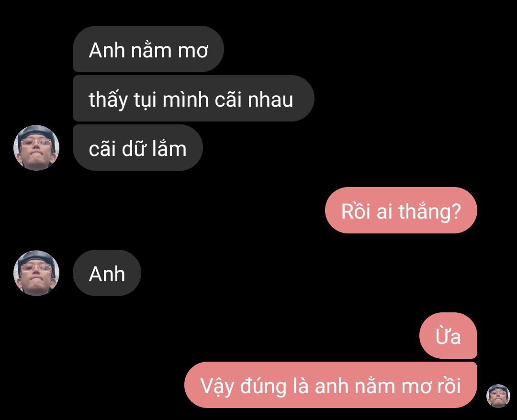The height and width of the screenshot is (420, 517).
Task: Choose the one-word received message "Anh"
Action: tap(107, 273)
